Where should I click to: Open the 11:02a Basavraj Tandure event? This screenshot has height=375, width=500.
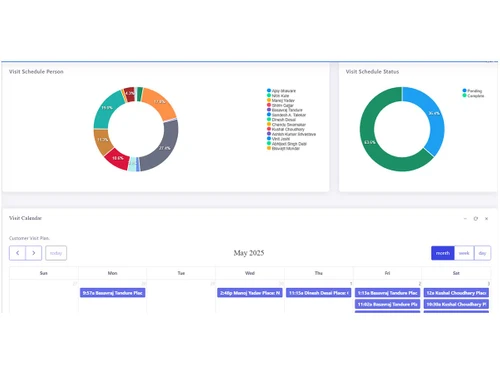pos(387,304)
